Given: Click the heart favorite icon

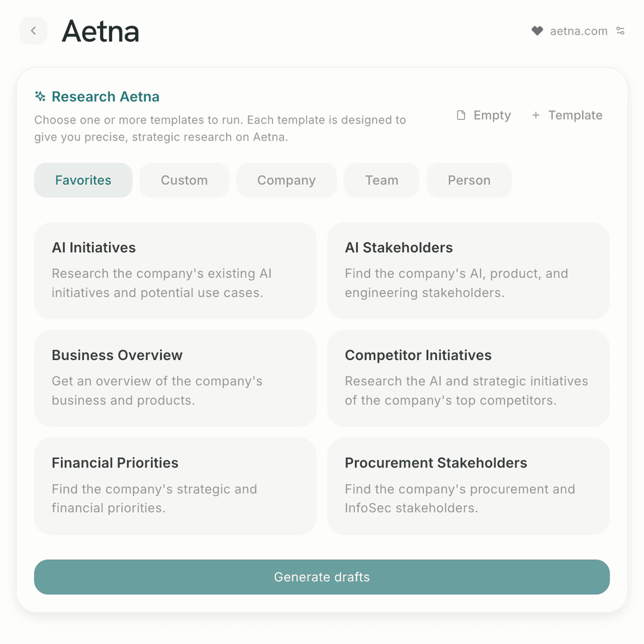Looking at the screenshot, I should pos(537,31).
